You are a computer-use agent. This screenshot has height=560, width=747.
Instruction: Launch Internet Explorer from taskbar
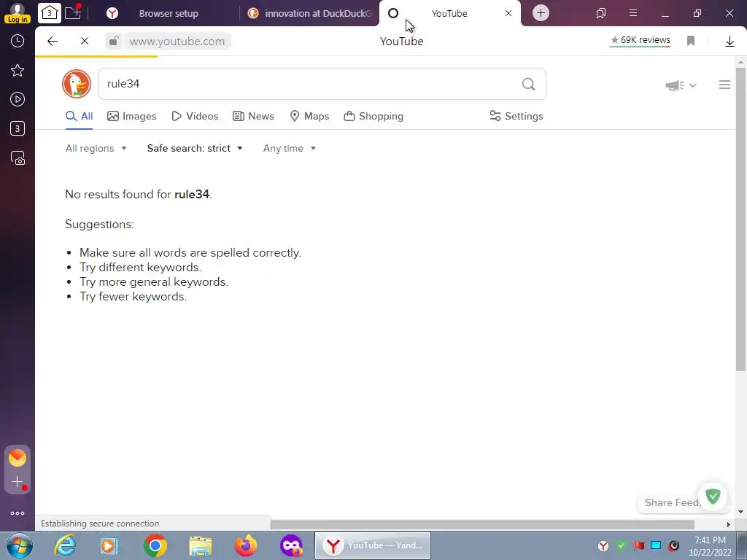[65, 545]
